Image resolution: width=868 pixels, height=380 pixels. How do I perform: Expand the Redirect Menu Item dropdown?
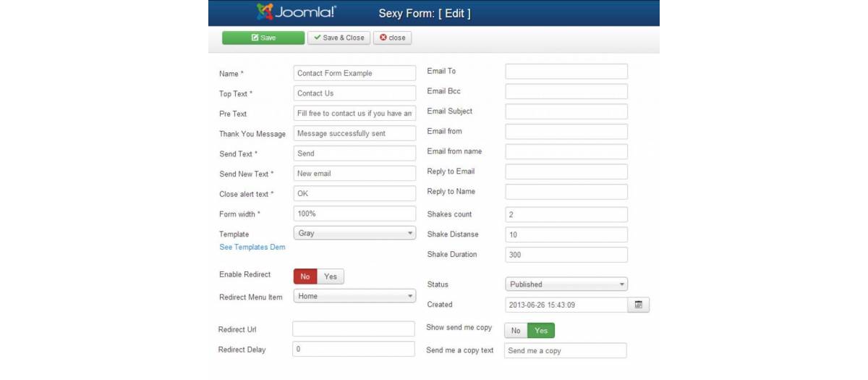(x=354, y=296)
